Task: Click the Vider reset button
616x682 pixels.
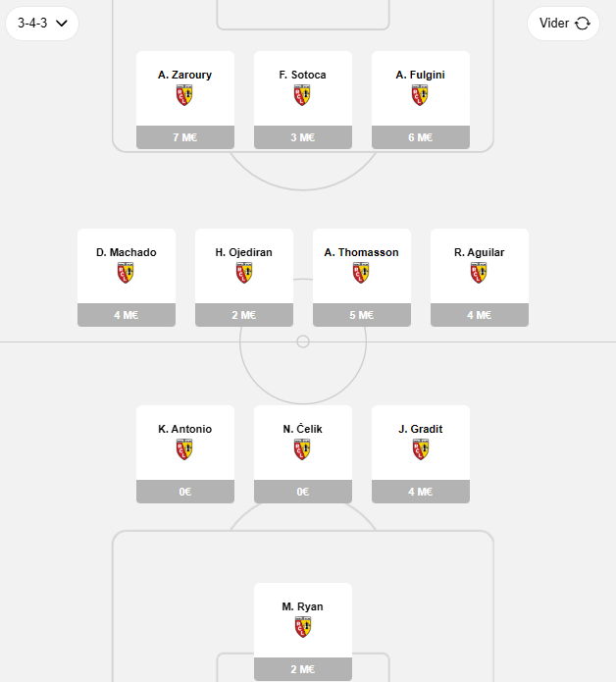Action: click(x=563, y=24)
